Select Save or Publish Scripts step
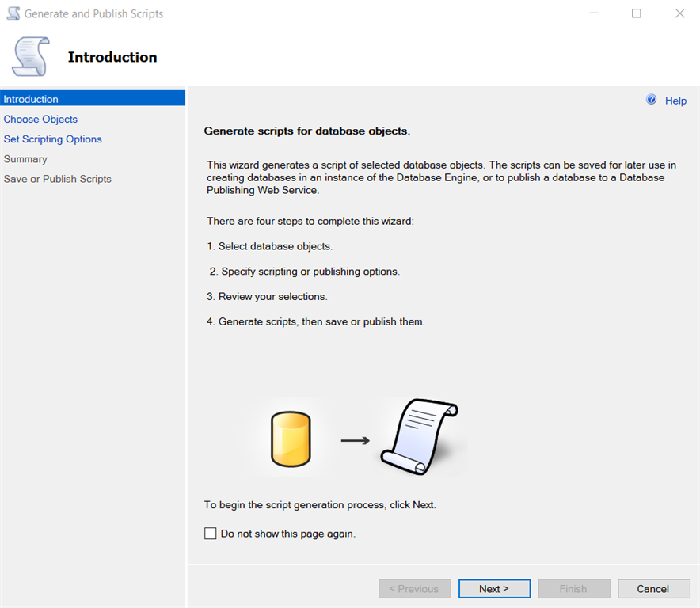Screen dimensions: 700x608 click(x=58, y=179)
